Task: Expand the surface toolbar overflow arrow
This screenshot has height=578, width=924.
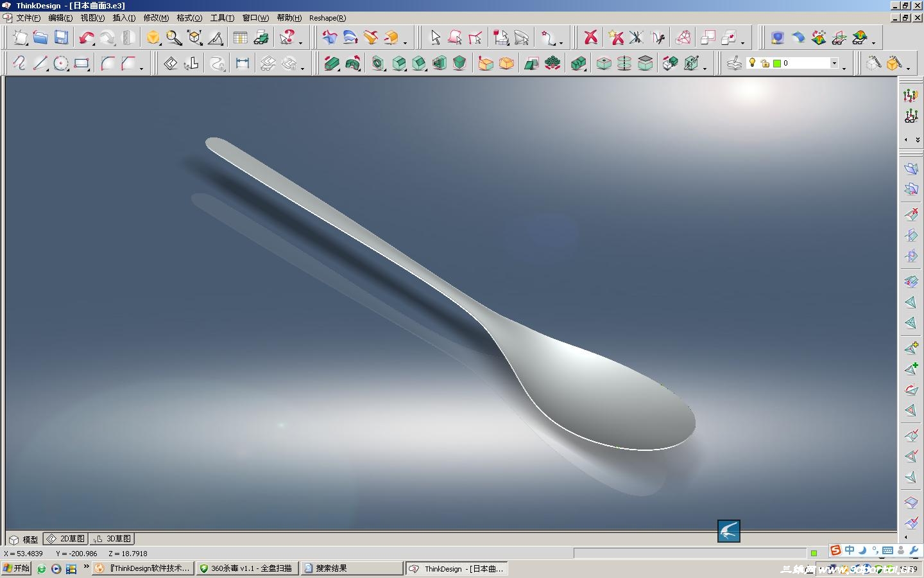Action: click(x=405, y=42)
